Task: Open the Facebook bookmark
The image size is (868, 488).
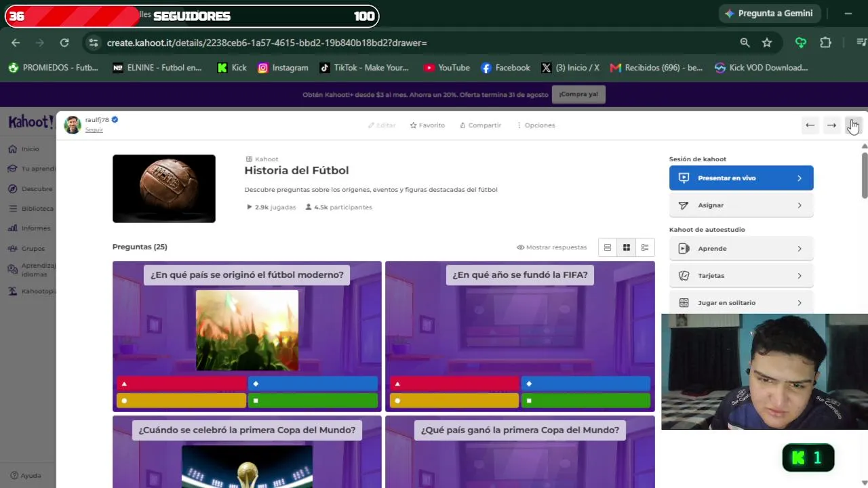Action: pos(505,68)
